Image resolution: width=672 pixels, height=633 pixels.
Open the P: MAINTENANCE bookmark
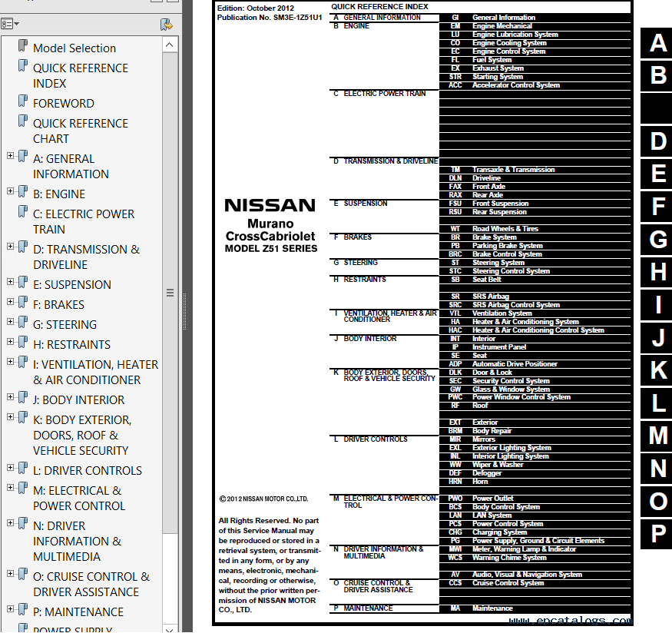(78, 612)
